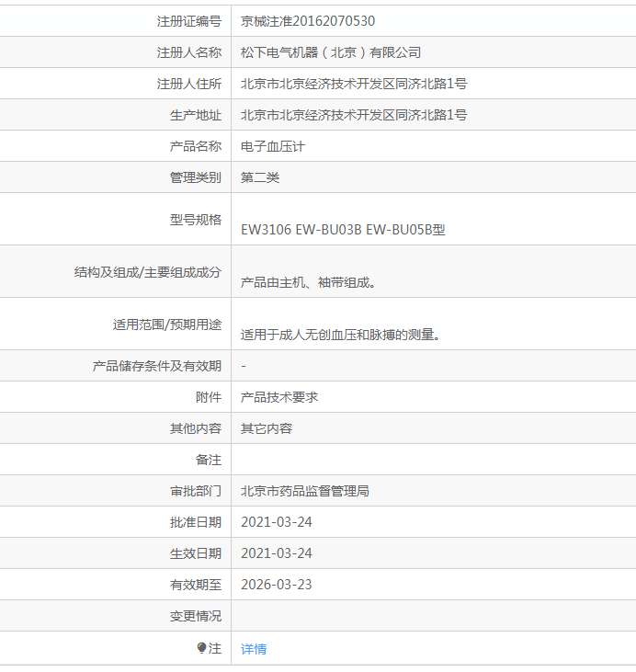Screen dimensions: 636x672
Task: Click the 结构及组成/主要组成成分 label
Action: tap(147, 272)
